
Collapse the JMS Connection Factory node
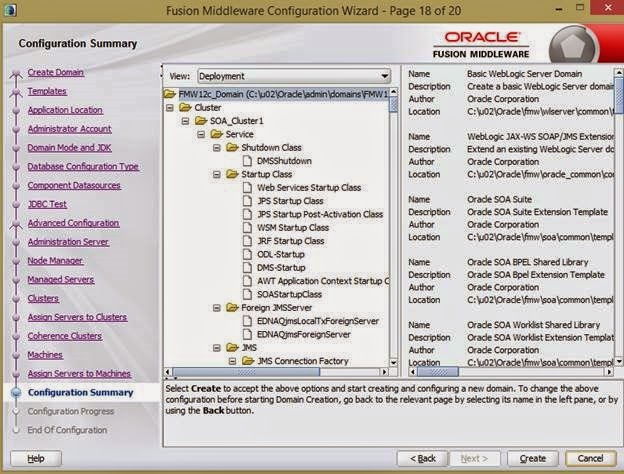point(232,361)
